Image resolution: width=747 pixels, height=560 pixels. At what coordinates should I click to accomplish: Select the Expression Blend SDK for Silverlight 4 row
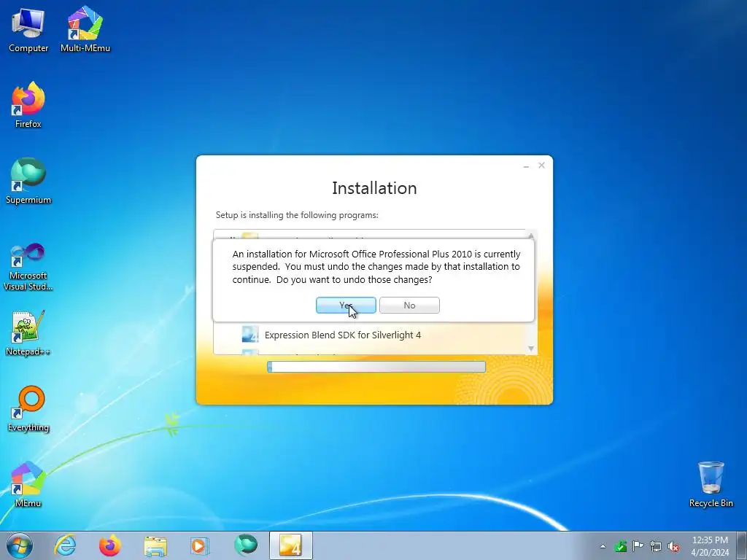[x=370, y=335]
